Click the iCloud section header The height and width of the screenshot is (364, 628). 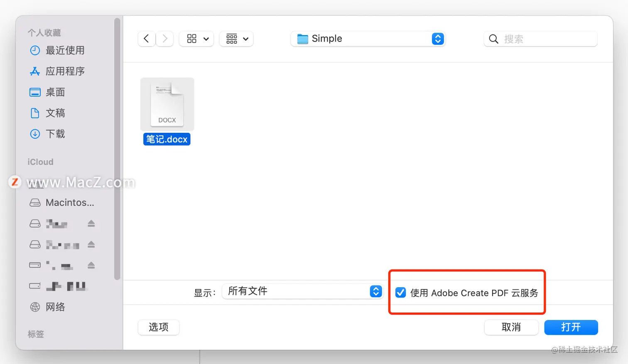(x=40, y=162)
